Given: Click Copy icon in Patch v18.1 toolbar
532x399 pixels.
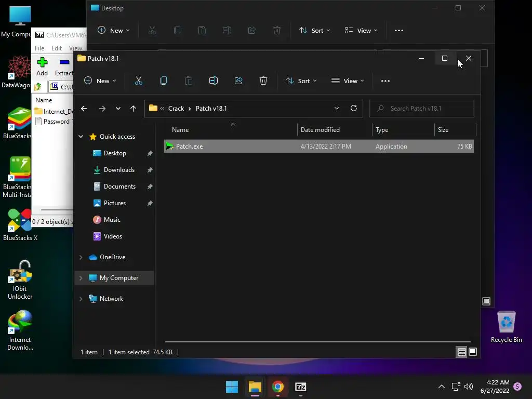Looking at the screenshot, I should coord(164,81).
